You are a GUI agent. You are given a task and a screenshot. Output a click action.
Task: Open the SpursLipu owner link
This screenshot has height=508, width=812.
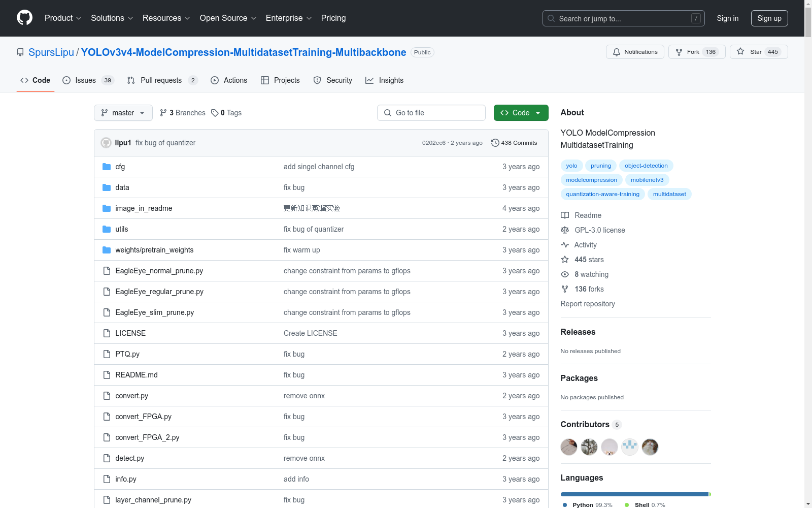(51, 52)
